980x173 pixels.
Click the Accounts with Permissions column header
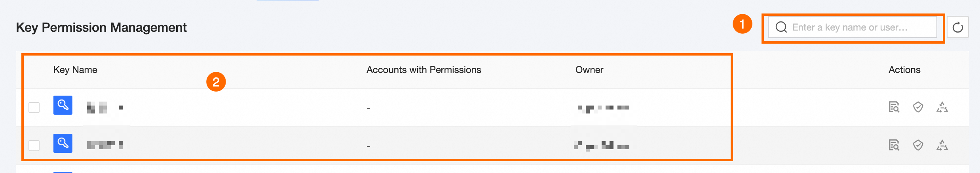coord(424,70)
